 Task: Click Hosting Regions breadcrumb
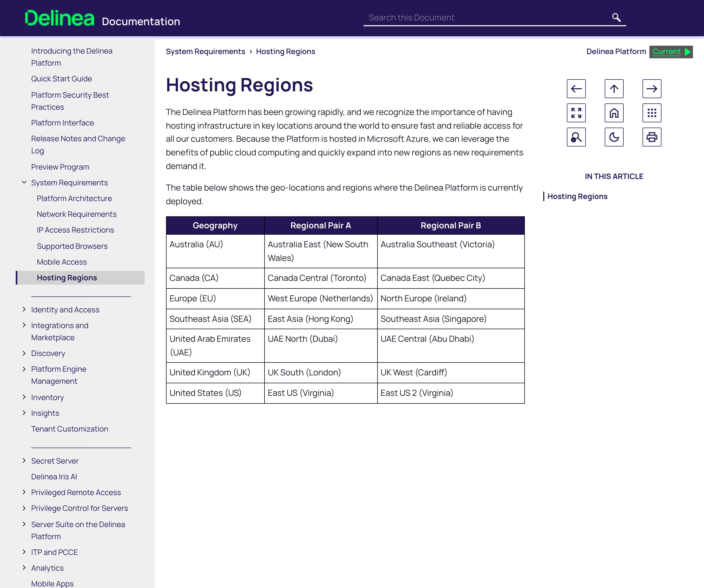(x=286, y=52)
